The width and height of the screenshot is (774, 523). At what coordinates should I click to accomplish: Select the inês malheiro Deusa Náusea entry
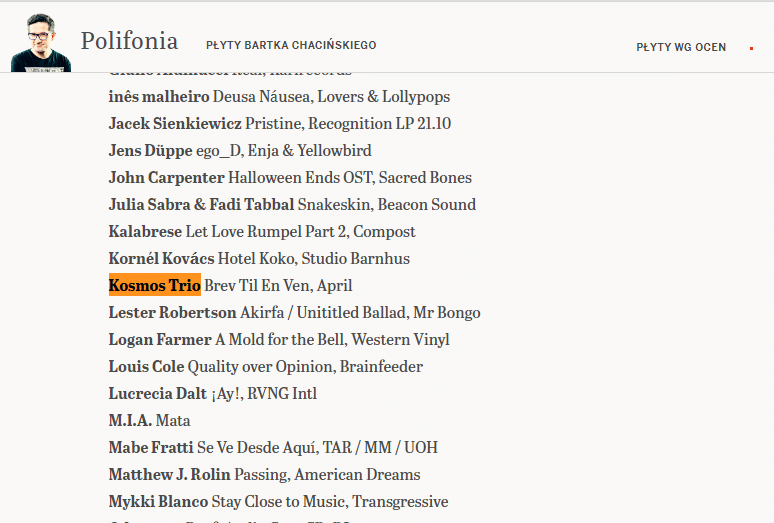click(x=279, y=97)
